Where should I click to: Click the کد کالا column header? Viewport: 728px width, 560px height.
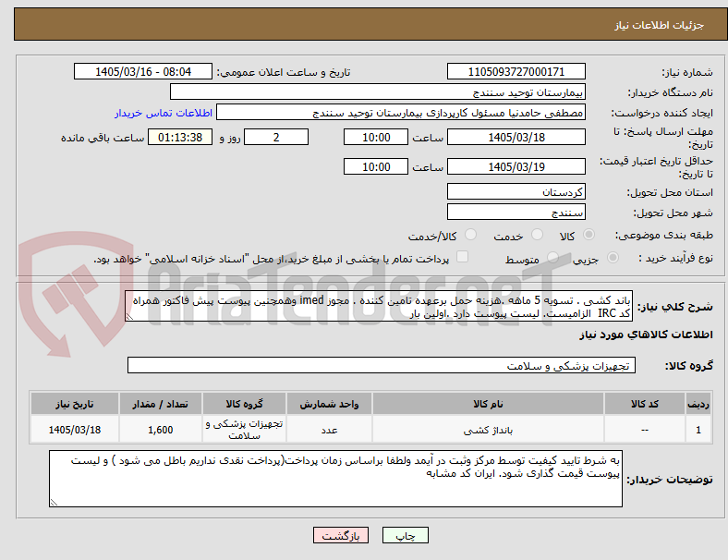(x=645, y=404)
